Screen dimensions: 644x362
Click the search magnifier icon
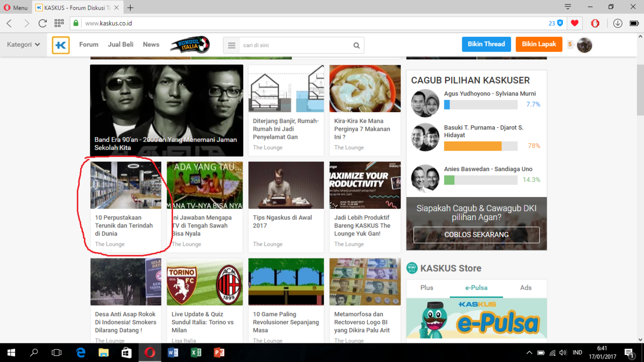point(356,45)
